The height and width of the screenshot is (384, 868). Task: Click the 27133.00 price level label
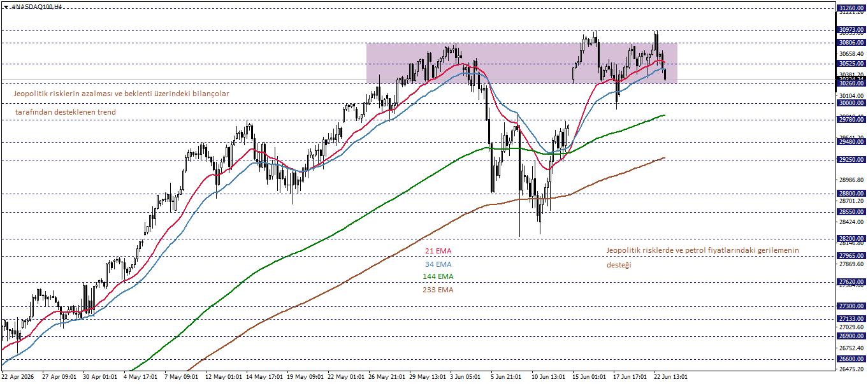coord(851,318)
